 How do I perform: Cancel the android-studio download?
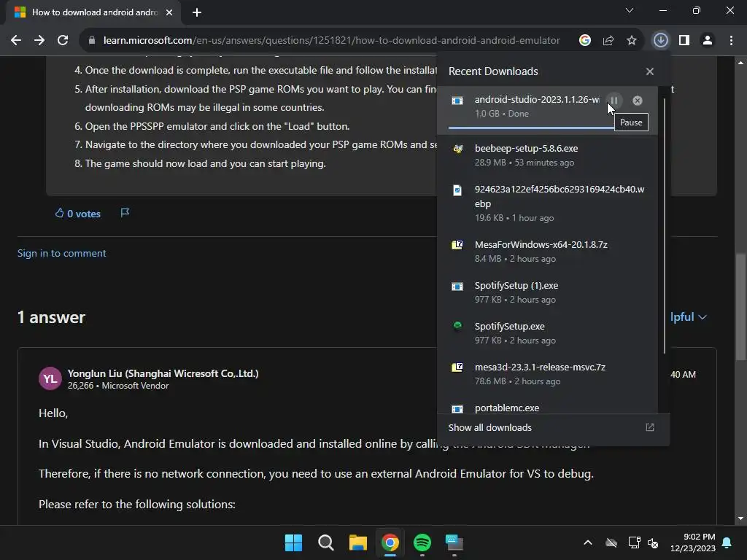(x=638, y=101)
